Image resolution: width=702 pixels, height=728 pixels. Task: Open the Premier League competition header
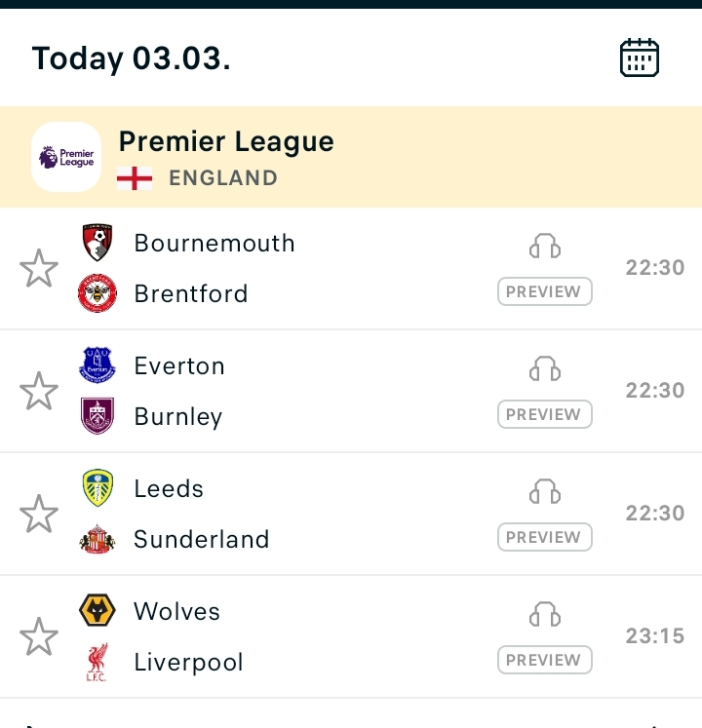(x=226, y=142)
